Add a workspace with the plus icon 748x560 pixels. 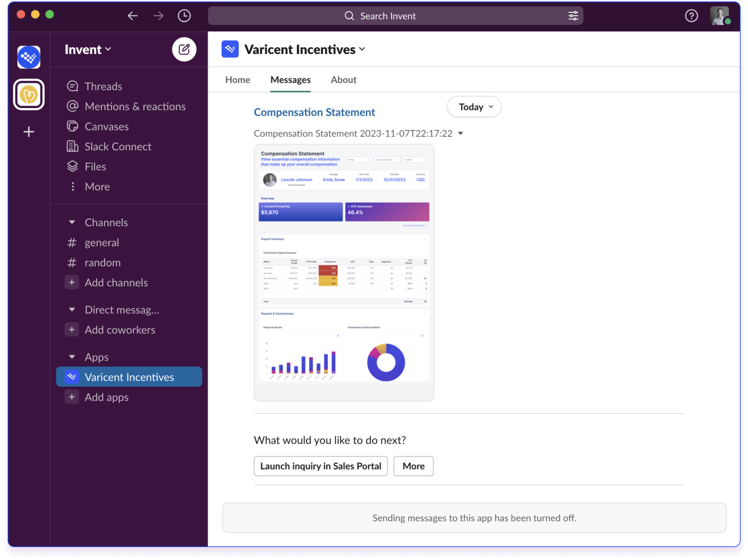(x=29, y=132)
